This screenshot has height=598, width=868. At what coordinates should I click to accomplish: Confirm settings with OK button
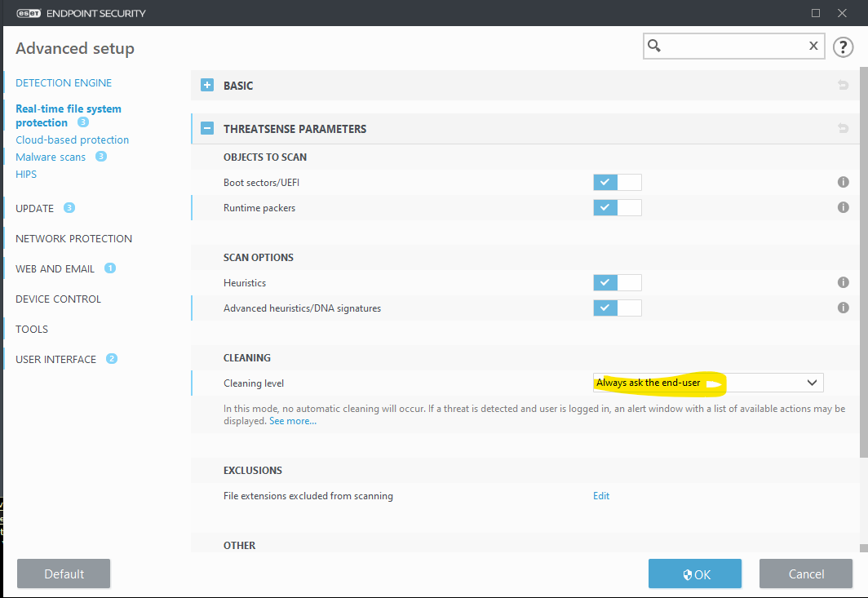pos(695,574)
